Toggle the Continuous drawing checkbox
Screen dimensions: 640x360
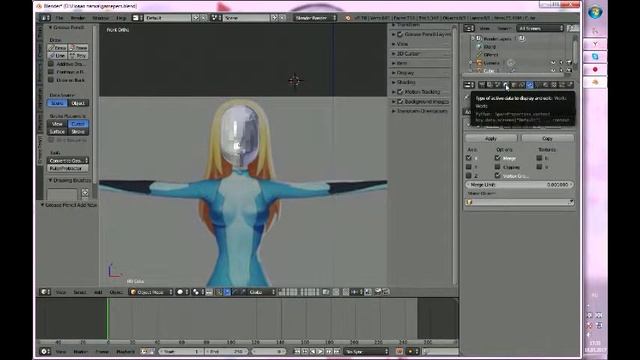coord(51,72)
